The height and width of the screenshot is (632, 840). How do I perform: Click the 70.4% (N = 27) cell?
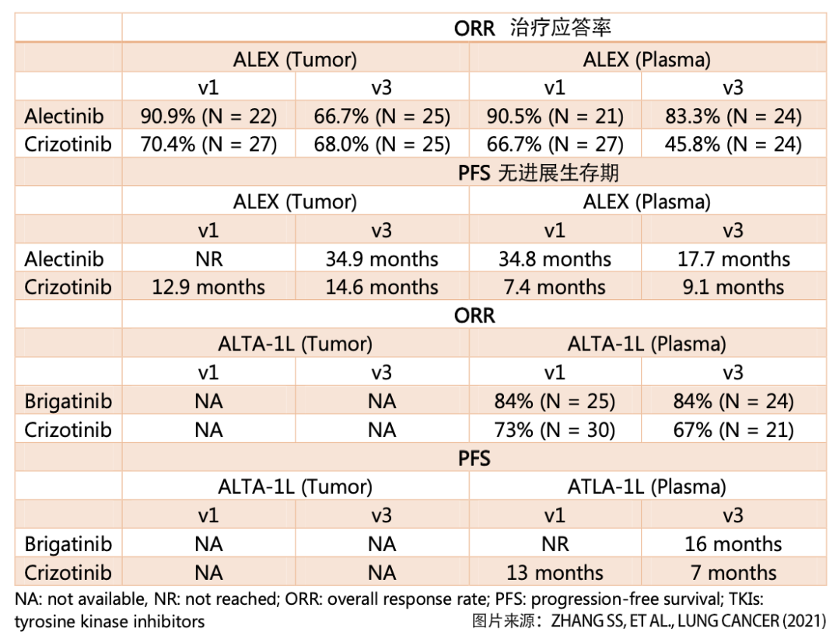[208, 145]
